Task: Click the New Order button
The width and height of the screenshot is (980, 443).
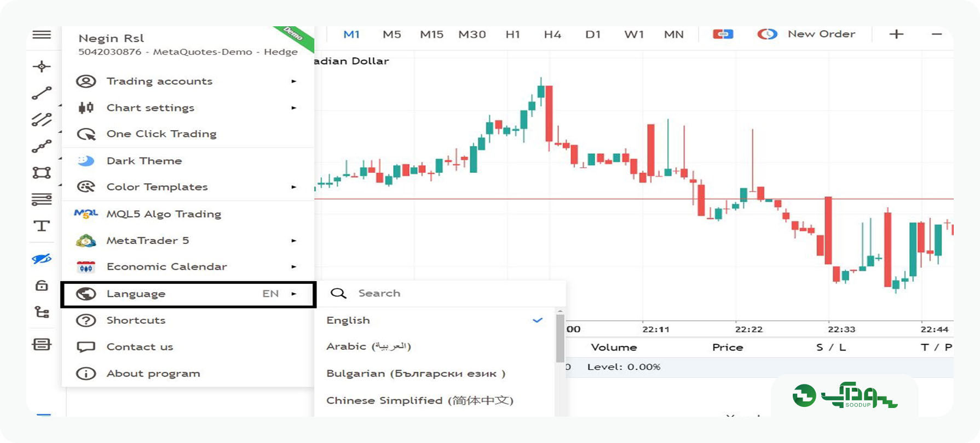Action: 806,34
